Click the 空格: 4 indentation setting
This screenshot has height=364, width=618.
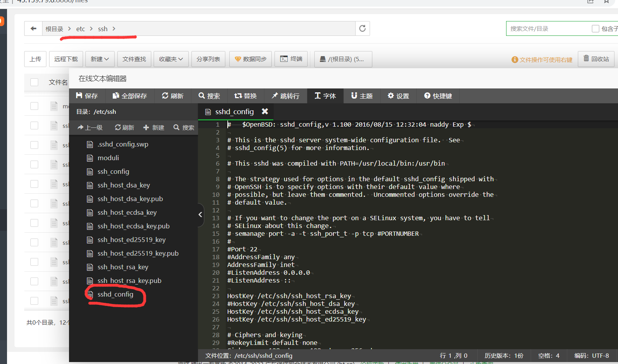pos(549,355)
